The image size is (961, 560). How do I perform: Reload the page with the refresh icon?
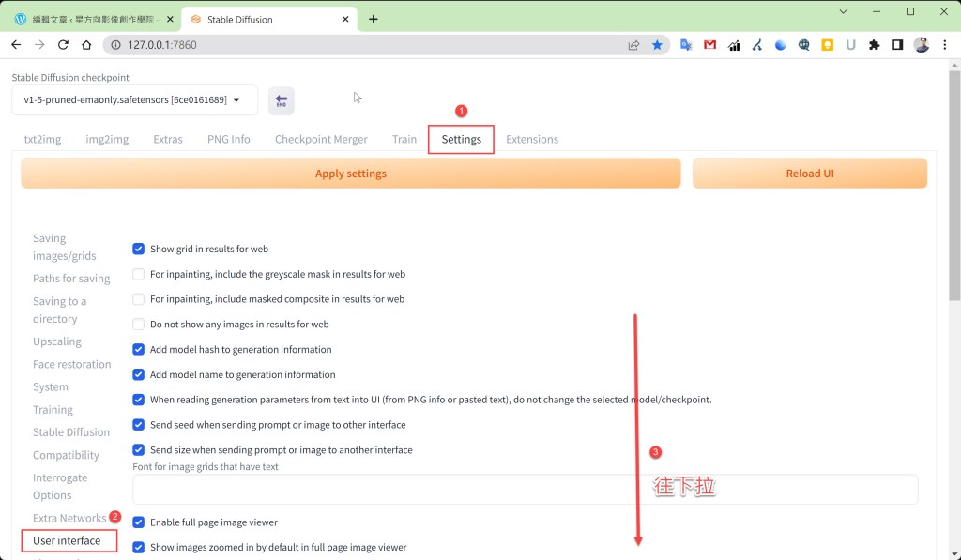coord(63,44)
